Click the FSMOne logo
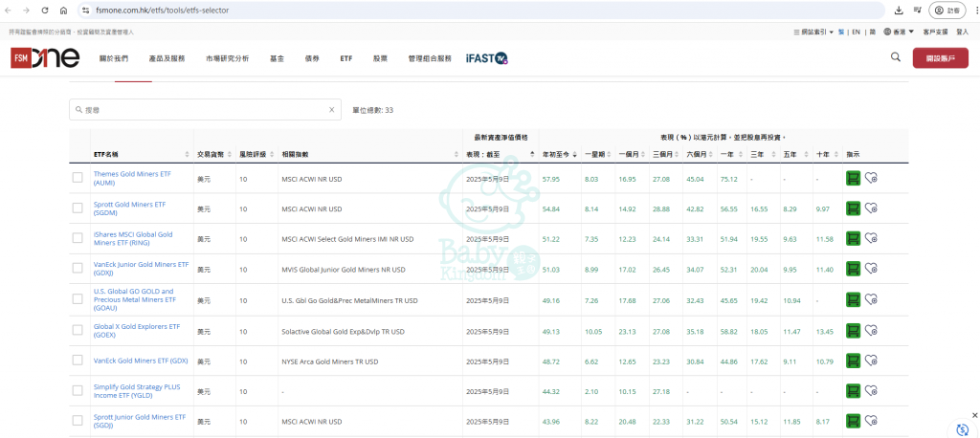The height and width of the screenshot is (438, 980). pos(45,58)
